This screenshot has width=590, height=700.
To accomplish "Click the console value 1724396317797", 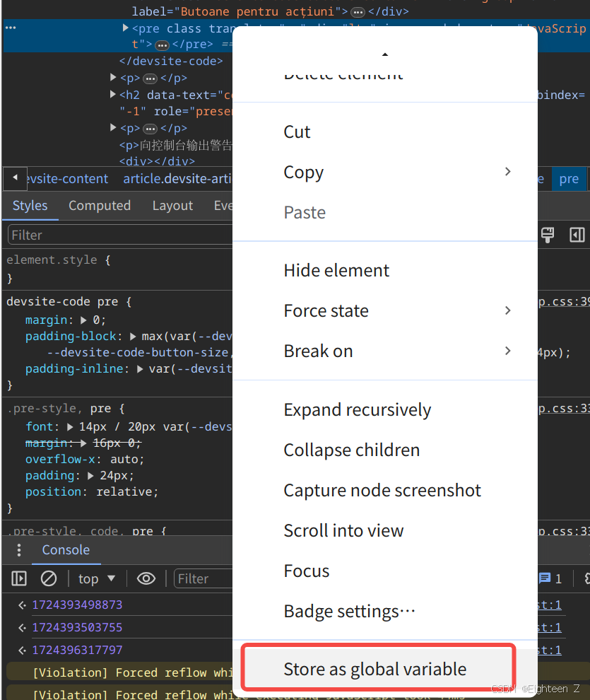I will coord(77,650).
